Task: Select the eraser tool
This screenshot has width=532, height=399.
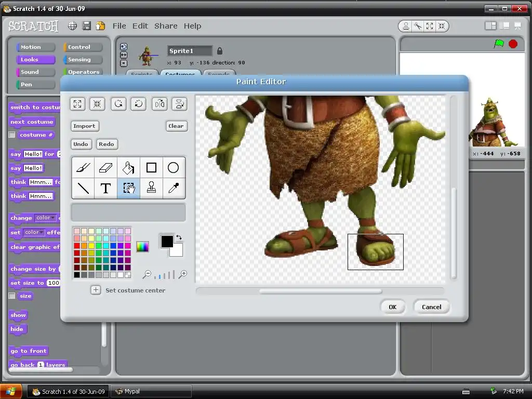Action: click(105, 168)
